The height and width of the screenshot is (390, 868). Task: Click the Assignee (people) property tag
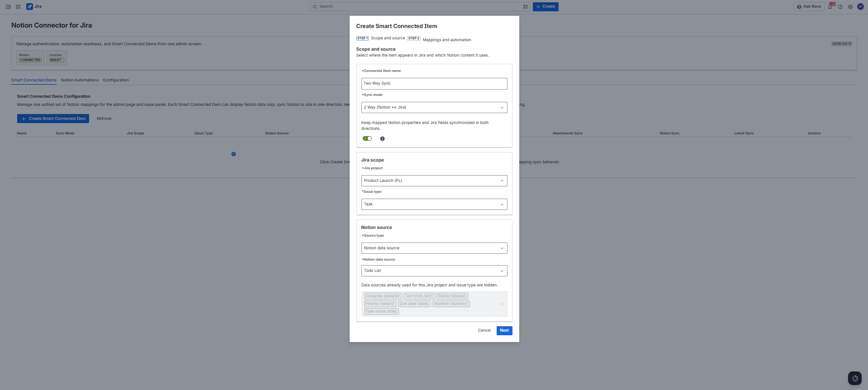[x=383, y=296]
